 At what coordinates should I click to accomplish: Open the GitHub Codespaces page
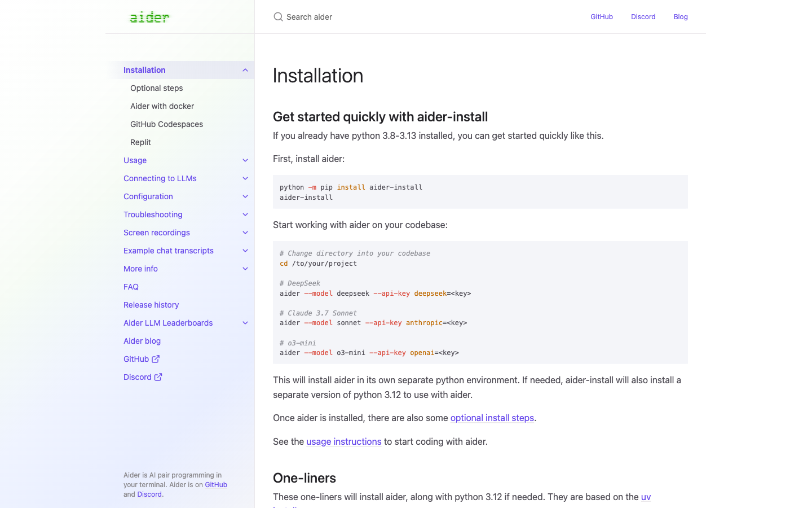click(x=166, y=124)
